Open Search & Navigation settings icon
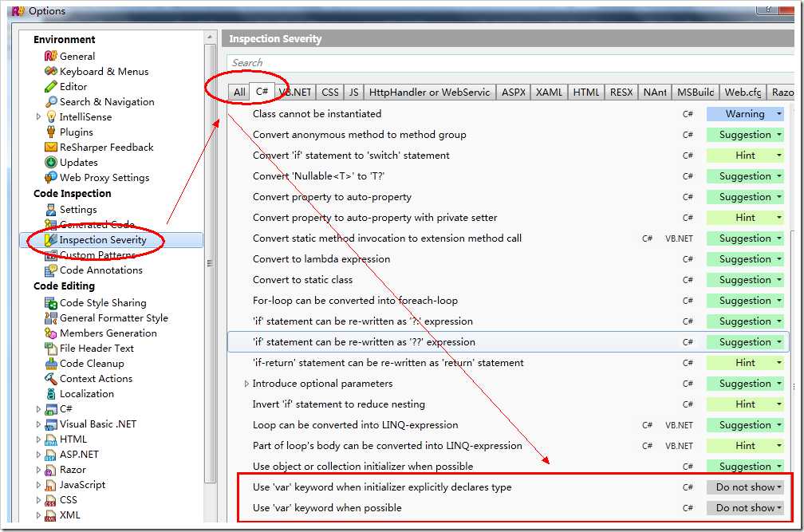Viewport: 804px width, 532px height. 51,102
